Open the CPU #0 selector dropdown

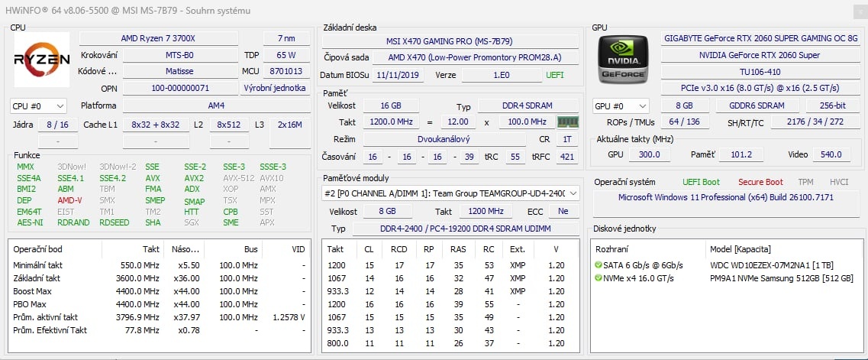[x=38, y=105]
